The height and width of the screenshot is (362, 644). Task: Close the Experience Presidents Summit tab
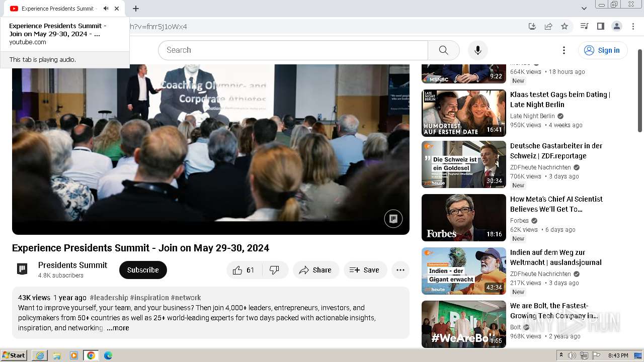coord(117,9)
